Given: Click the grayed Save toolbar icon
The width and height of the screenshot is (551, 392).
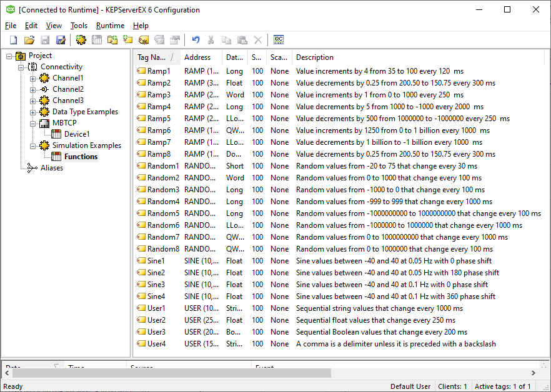Looking at the screenshot, I should [45, 40].
